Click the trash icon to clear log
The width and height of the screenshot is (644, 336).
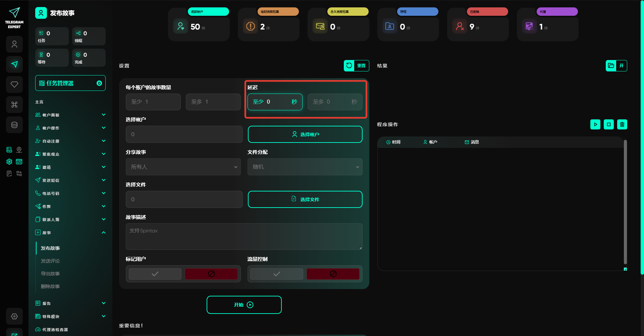622,124
